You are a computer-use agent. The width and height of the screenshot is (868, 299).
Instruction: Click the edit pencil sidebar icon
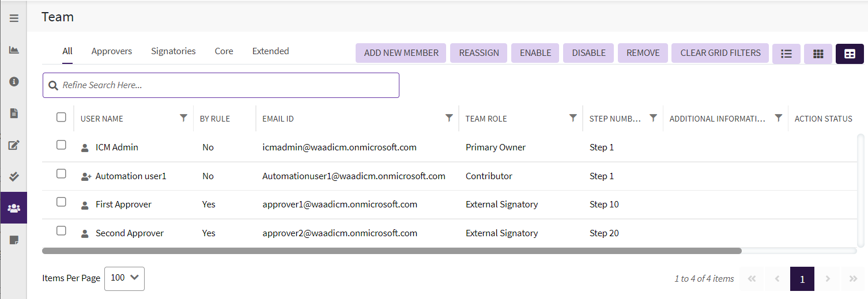click(14, 145)
